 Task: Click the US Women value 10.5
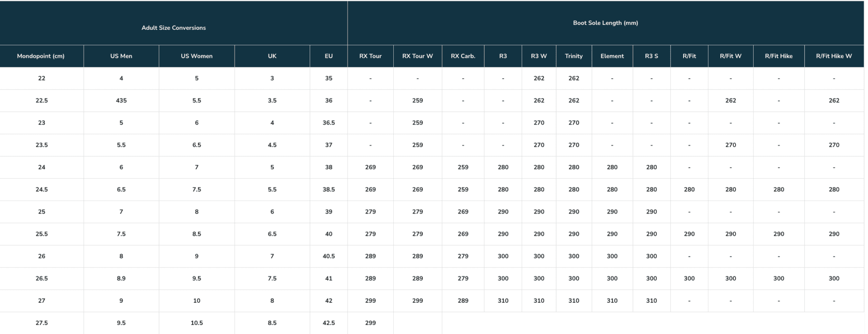pos(197,323)
